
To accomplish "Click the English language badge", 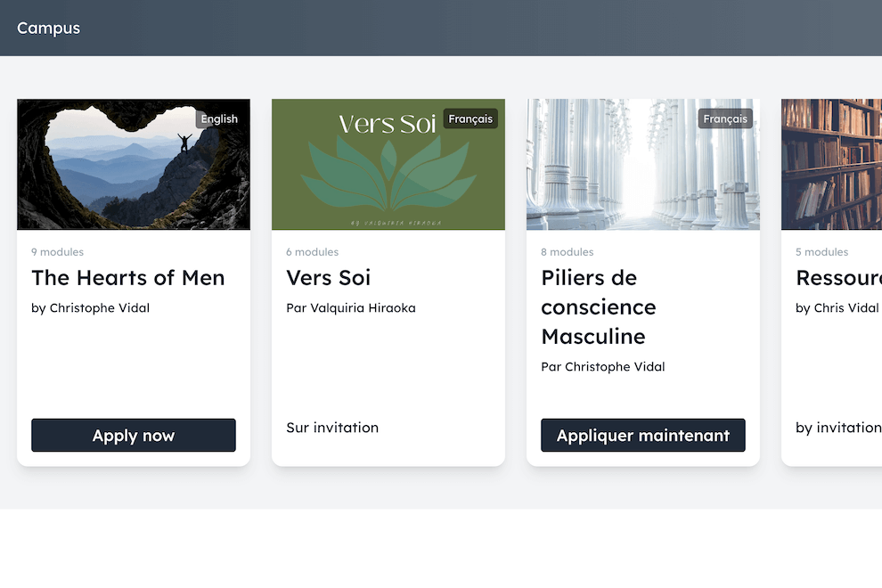I will coord(219,118).
